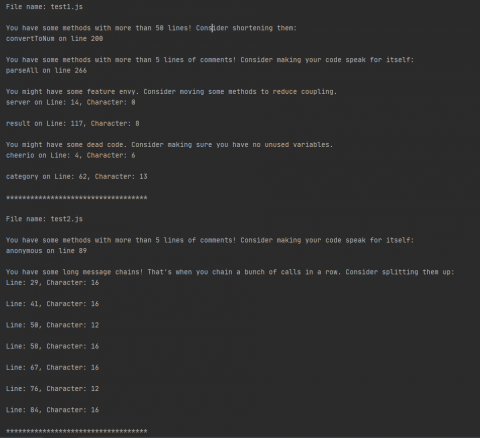Viewport: 480px width, 438px height.
Task: Click the 'File name: test1.js' line
Action: pyautogui.click(x=44, y=7)
